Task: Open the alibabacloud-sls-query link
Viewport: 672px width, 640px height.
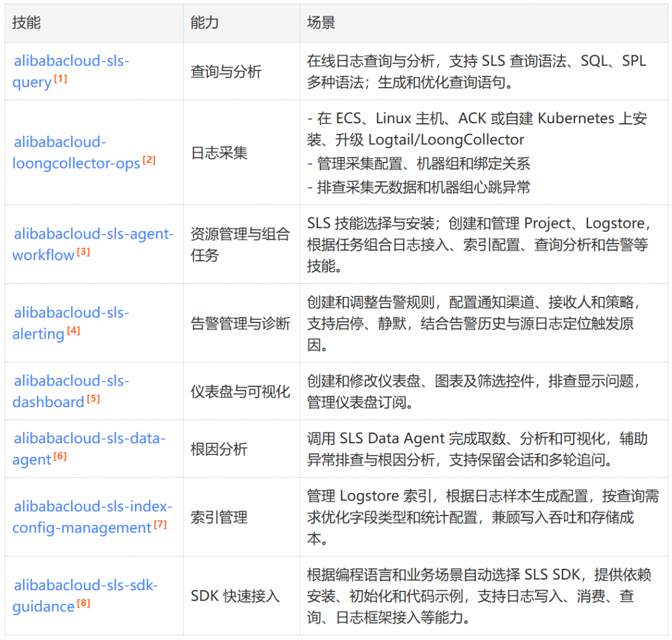Action: click(x=71, y=71)
